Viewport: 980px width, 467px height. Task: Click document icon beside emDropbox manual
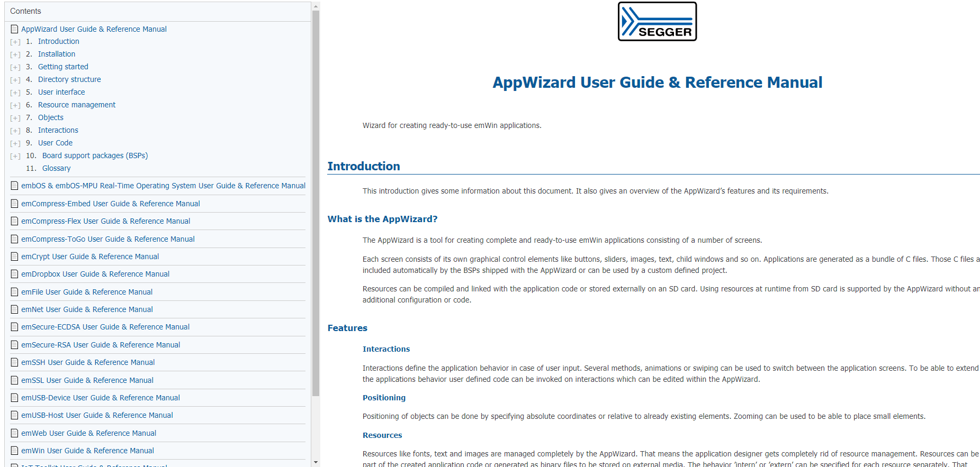15,274
